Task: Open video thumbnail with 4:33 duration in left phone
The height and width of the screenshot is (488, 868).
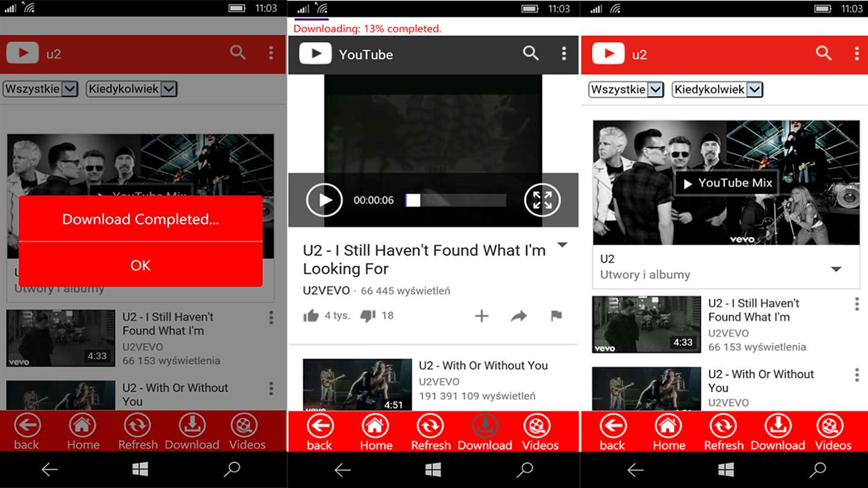Action: coord(60,338)
